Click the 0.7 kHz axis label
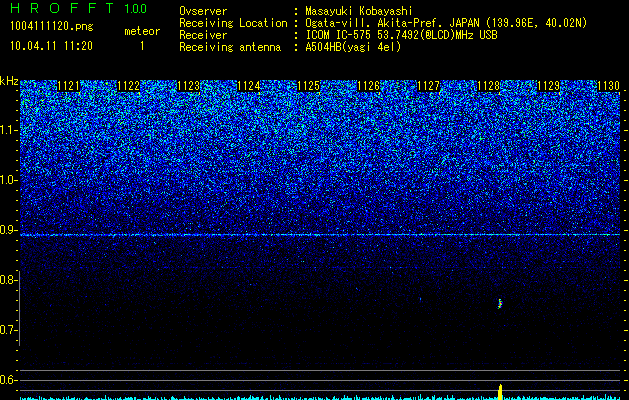Viewport: 629px width, 400px height. pos(8,330)
